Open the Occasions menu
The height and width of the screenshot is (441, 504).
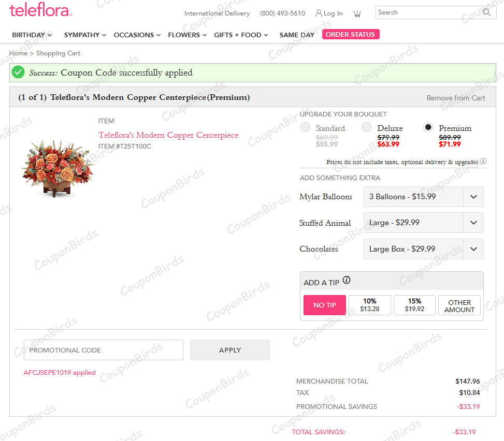(x=137, y=35)
